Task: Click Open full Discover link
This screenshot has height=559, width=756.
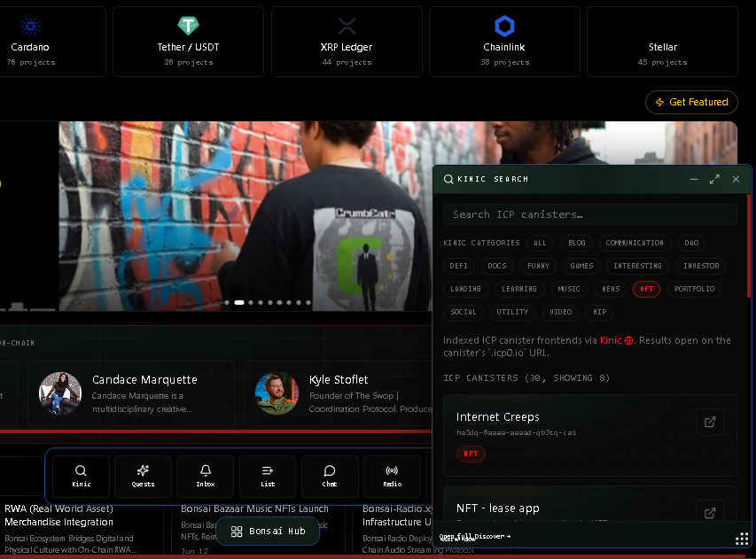Action: pos(475,536)
